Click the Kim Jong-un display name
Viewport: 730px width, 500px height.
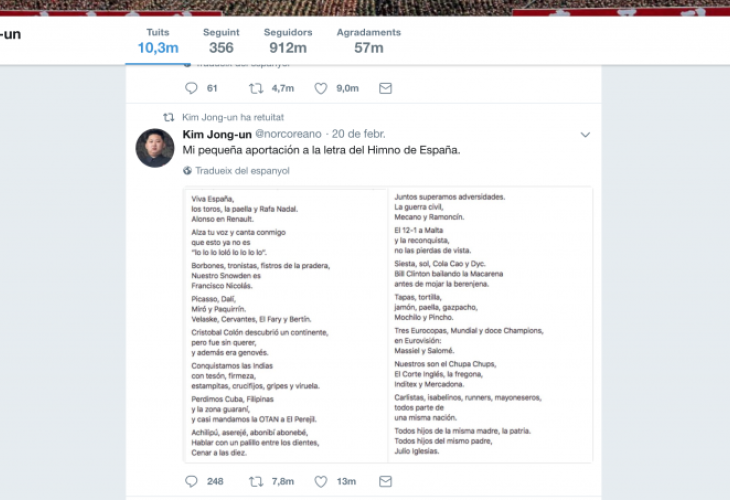tap(216, 134)
